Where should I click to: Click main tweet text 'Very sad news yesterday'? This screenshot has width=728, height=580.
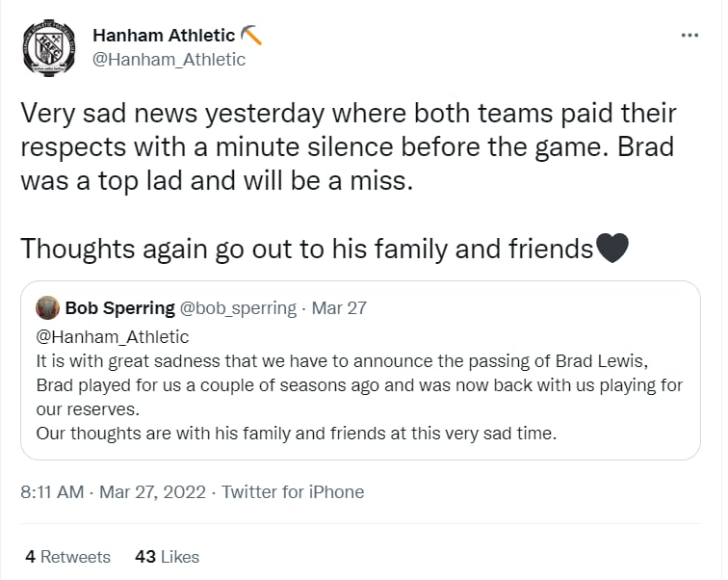click(x=172, y=114)
